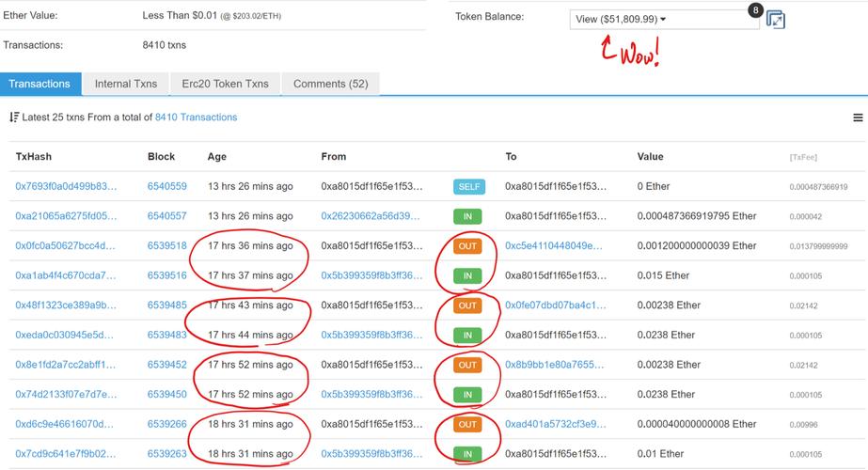Open the expand token balance icon
This screenshot has width=868, height=470.
[x=776, y=20]
